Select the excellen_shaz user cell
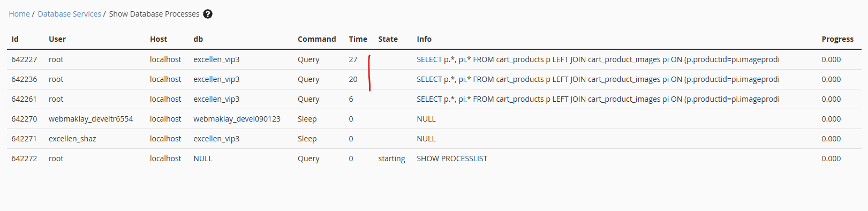Image resolution: width=868 pixels, height=211 pixels. tap(72, 139)
